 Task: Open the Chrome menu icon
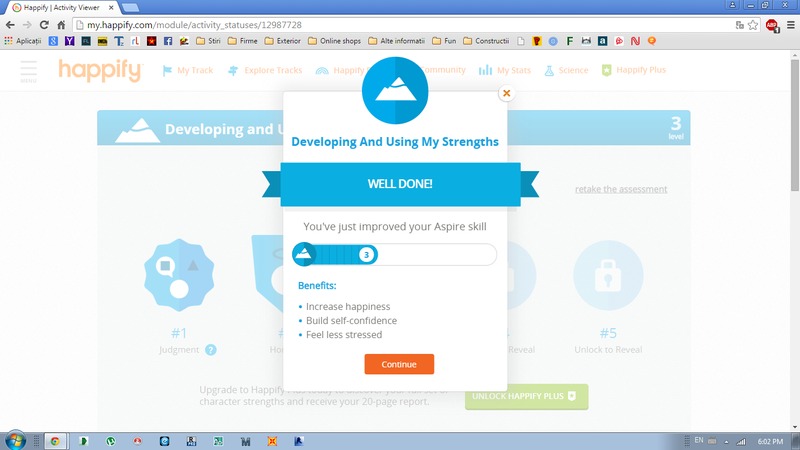click(791, 25)
